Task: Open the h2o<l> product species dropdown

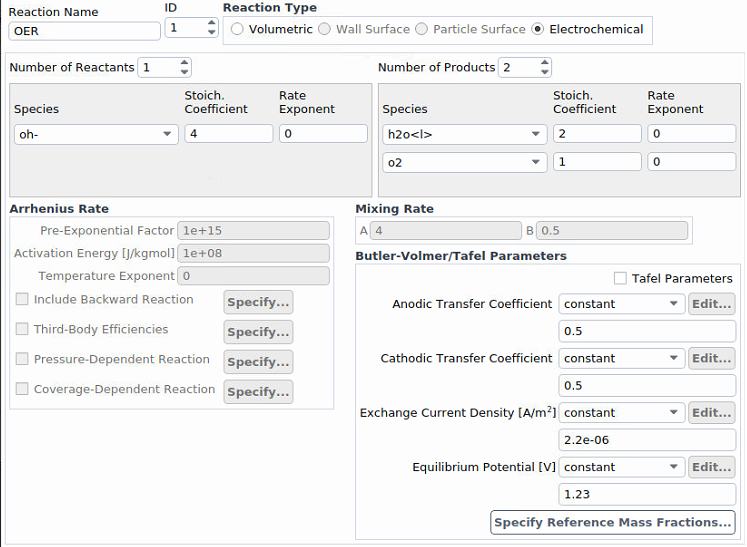Action: (464, 134)
